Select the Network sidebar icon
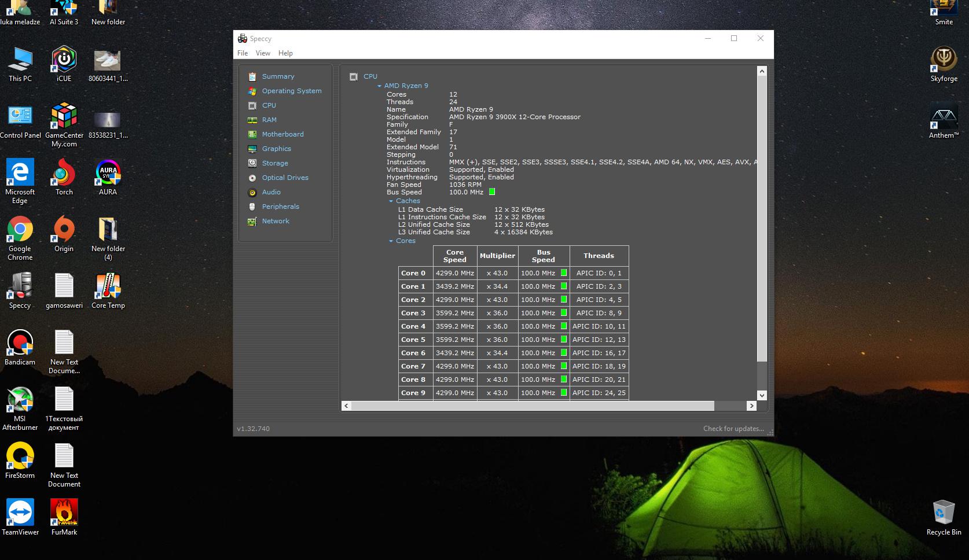Viewport: 969px width, 560px height. click(x=252, y=221)
